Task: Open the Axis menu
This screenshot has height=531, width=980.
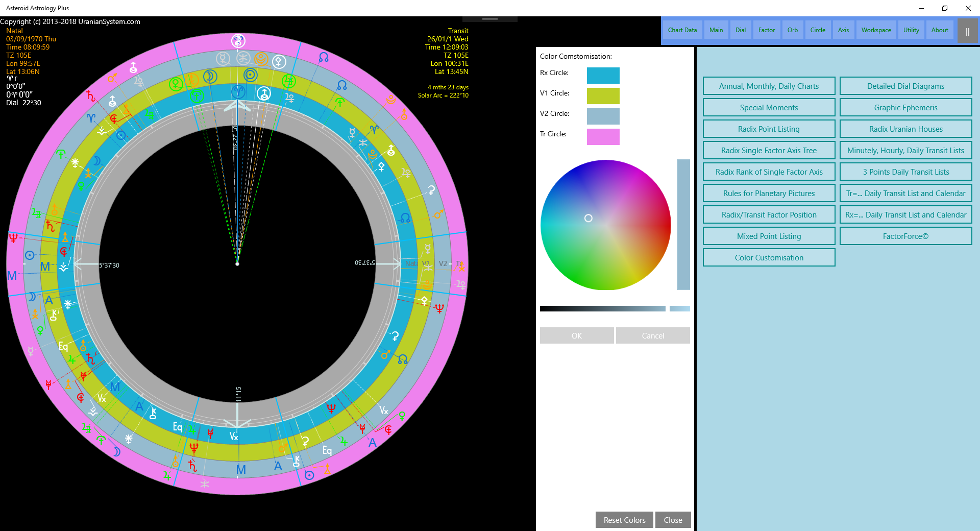Action: [x=843, y=30]
